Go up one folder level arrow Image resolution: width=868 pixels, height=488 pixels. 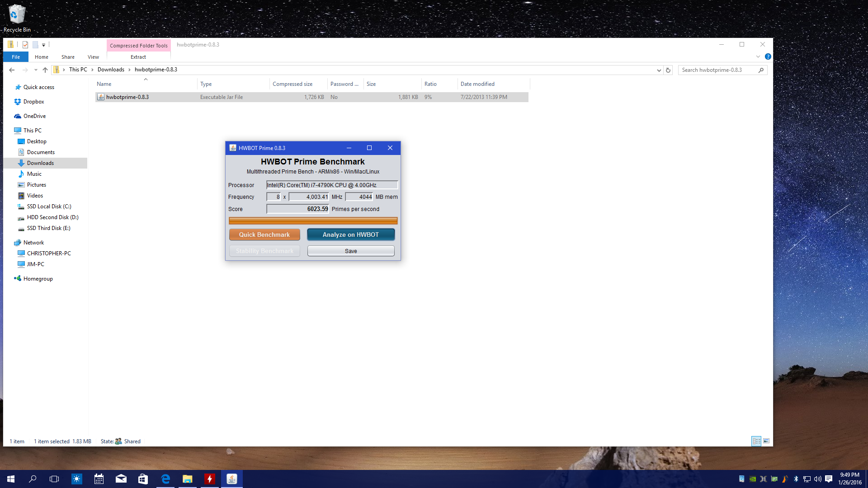[45, 70]
